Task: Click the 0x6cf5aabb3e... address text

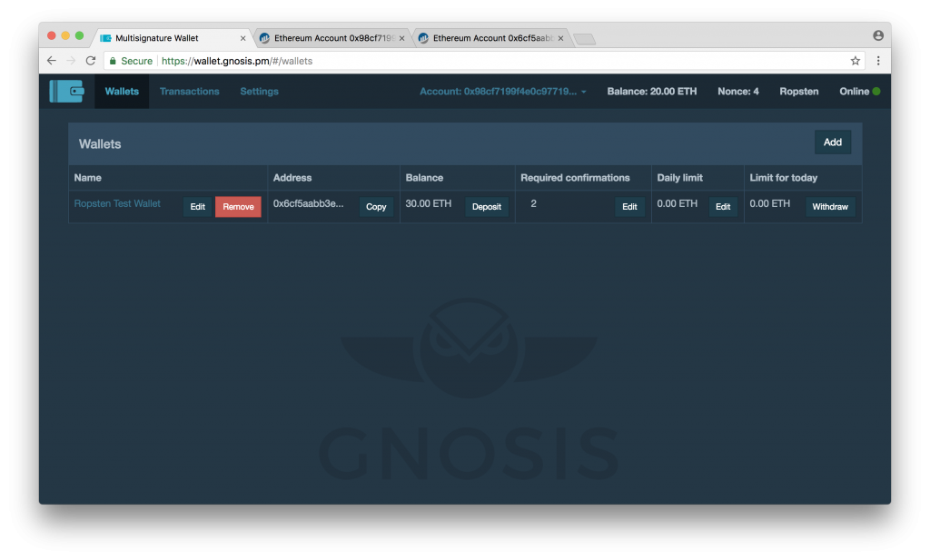Action: pyautogui.click(x=309, y=203)
